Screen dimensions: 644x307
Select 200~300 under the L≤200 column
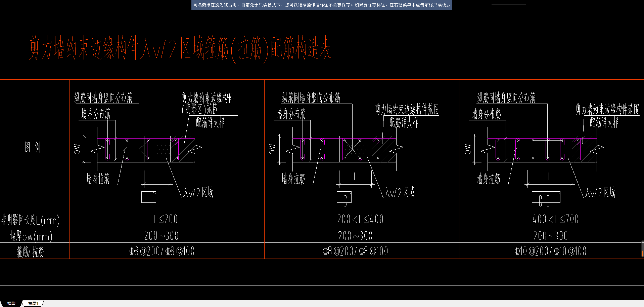[x=162, y=235]
